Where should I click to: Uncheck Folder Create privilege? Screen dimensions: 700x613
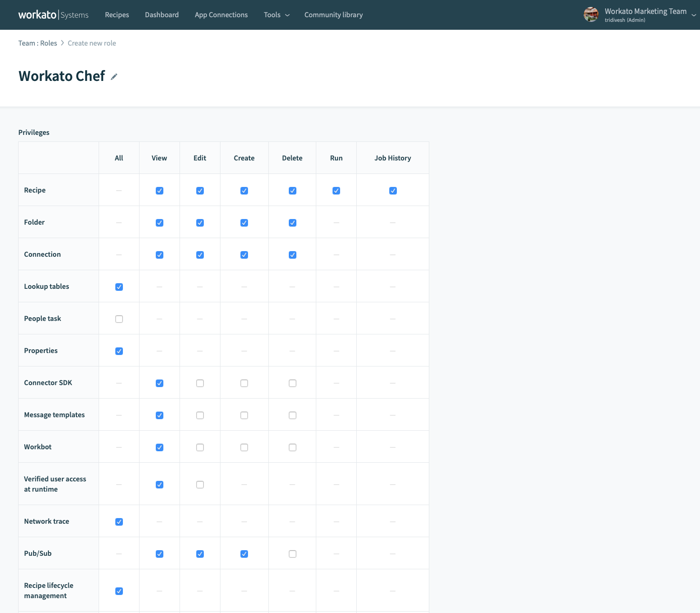tap(244, 223)
